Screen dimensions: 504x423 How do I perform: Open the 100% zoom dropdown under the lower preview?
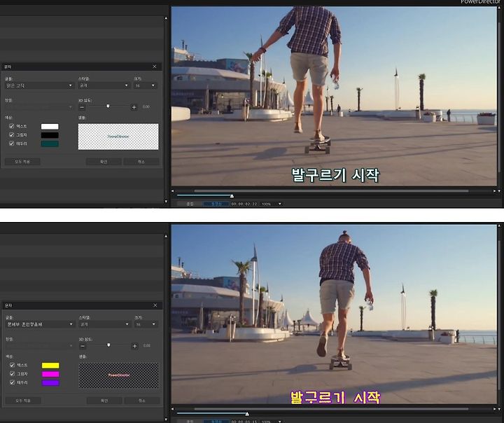[x=272, y=422]
